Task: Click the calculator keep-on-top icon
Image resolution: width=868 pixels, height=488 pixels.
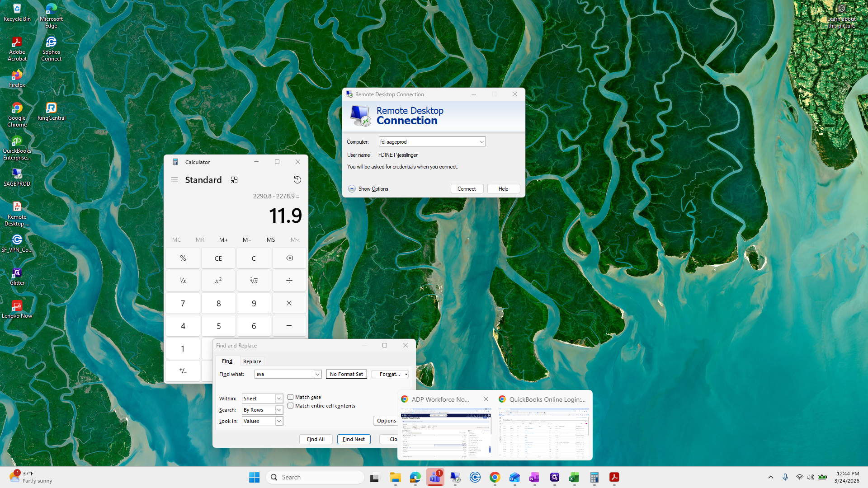Action: click(234, 180)
